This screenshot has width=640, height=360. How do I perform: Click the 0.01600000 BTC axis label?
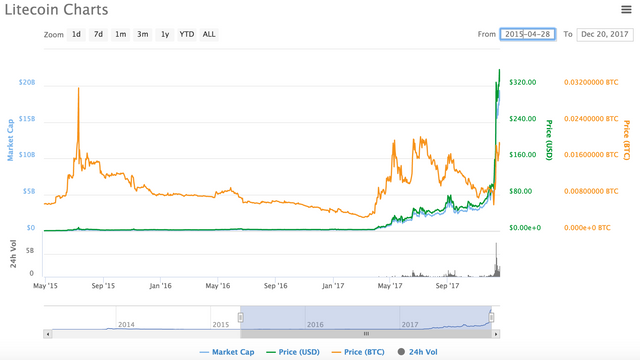591,155
